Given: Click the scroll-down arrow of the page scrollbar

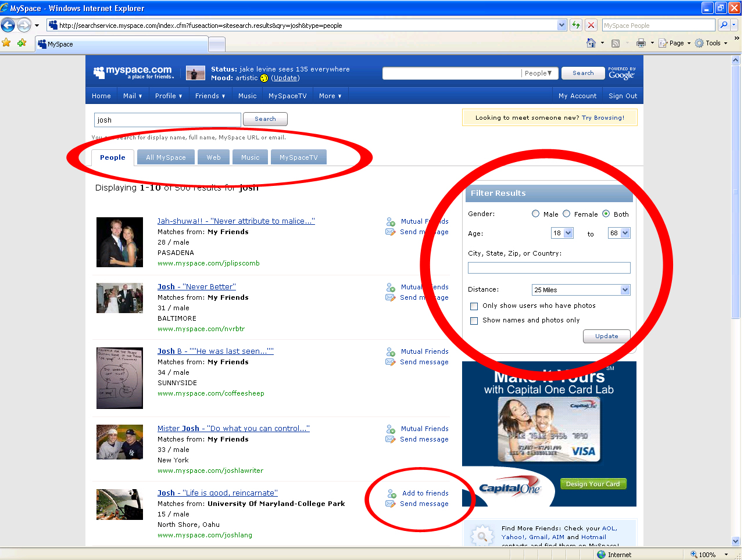Looking at the screenshot, I should click(x=736, y=541).
